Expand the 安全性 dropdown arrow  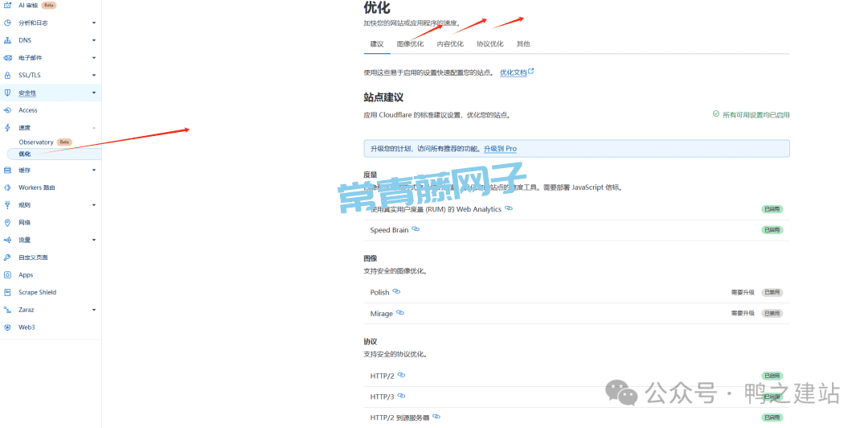[94, 93]
